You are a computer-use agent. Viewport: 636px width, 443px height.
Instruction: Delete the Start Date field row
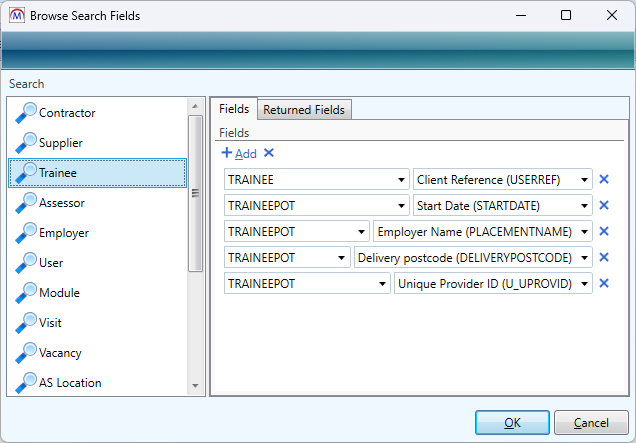[x=603, y=206]
